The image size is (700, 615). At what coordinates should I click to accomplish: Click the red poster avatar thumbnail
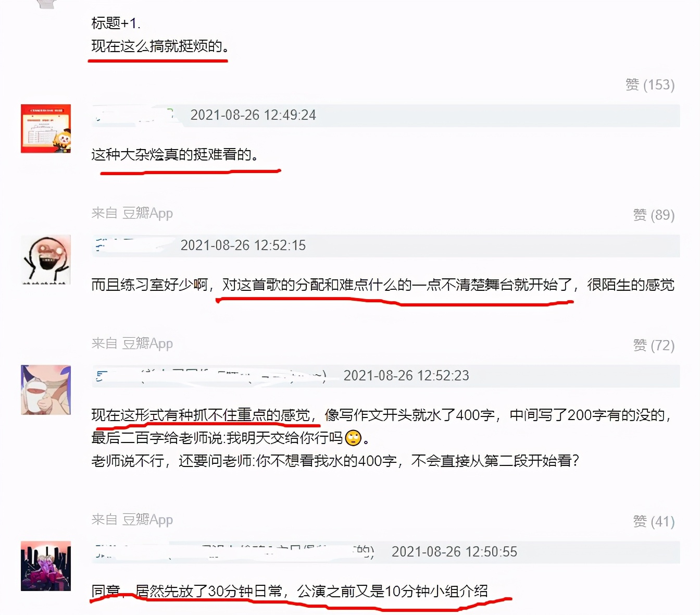tap(46, 129)
